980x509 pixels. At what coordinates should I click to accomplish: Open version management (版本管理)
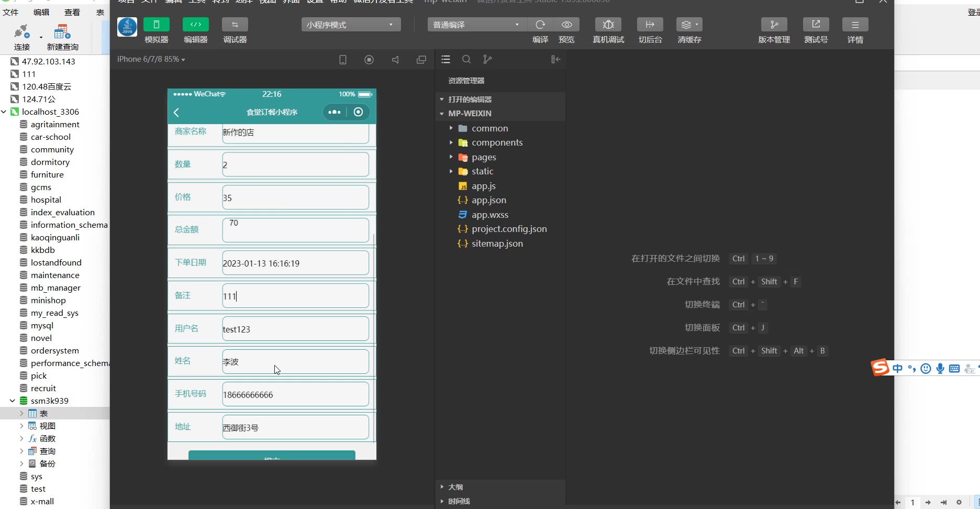pos(774,25)
